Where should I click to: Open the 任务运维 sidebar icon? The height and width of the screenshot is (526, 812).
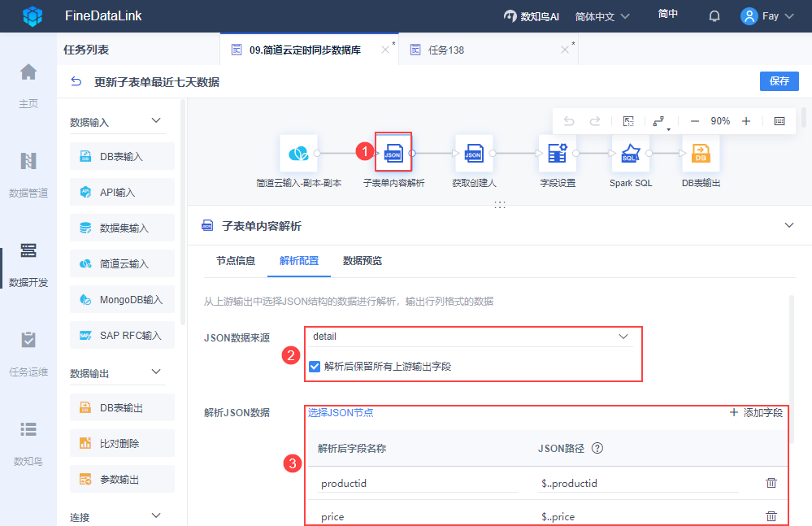28,340
